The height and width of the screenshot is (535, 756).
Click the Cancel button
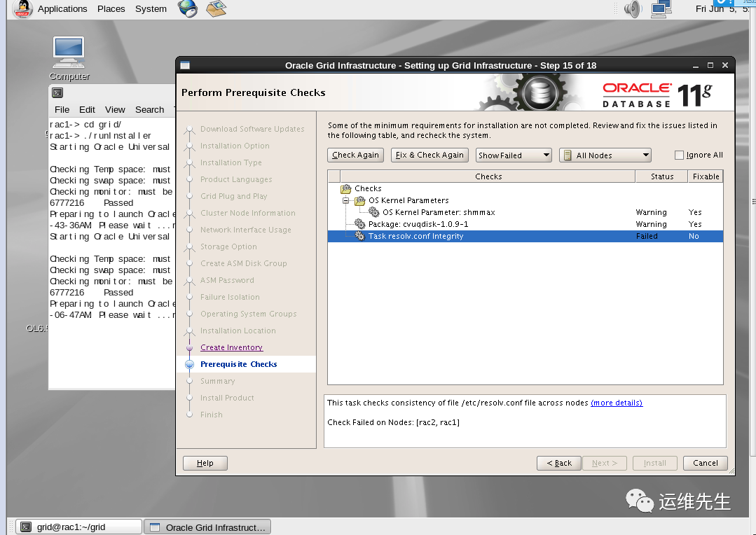click(705, 463)
